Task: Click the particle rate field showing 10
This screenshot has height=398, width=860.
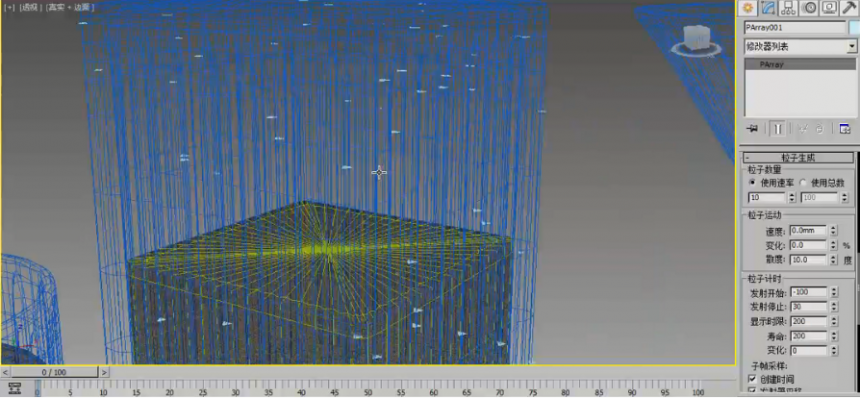Action: [768, 197]
